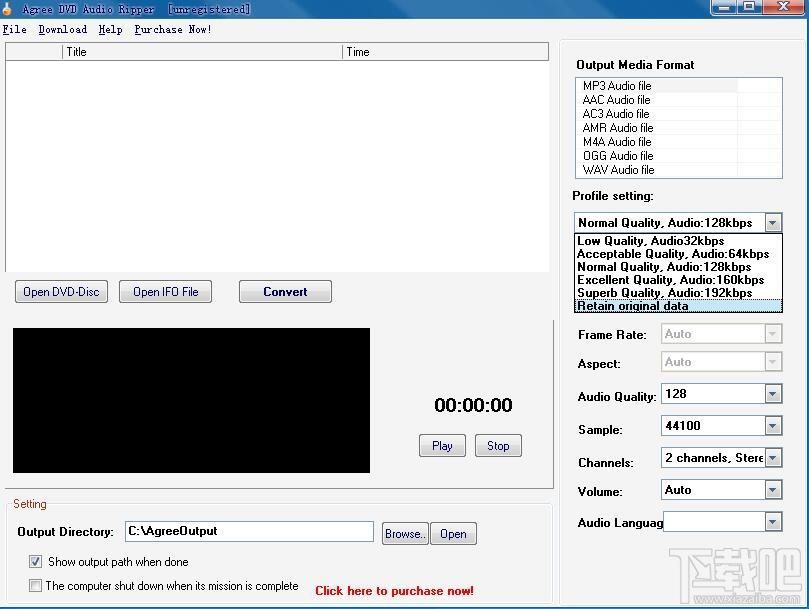Collapse the Profile setting dropdown arrow
Viewport: 809px width, 609px height.
(x=772, y=223)
